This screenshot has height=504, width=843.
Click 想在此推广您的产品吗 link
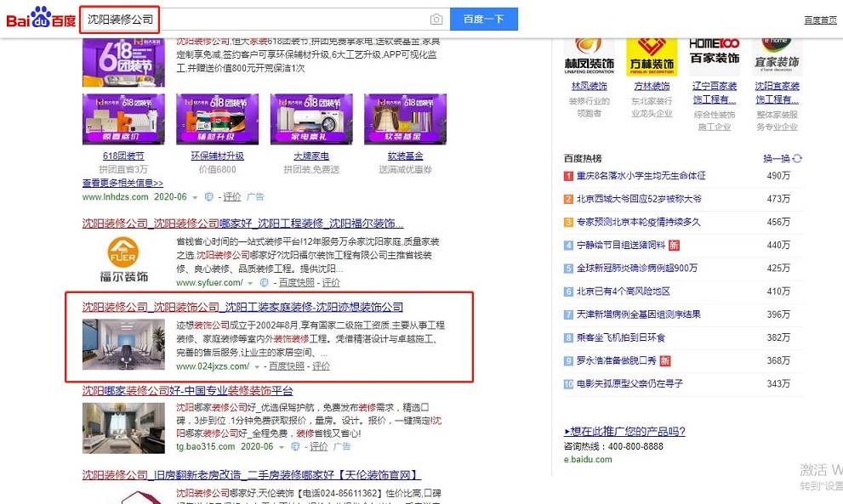[x=624, y=432]
